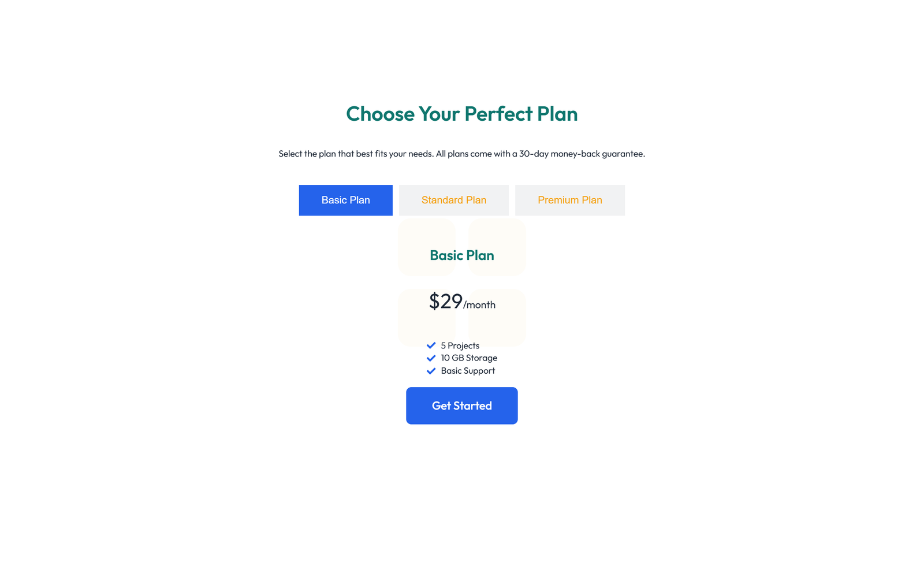Click the checkmark beside 5 Projects

point(431,345)
